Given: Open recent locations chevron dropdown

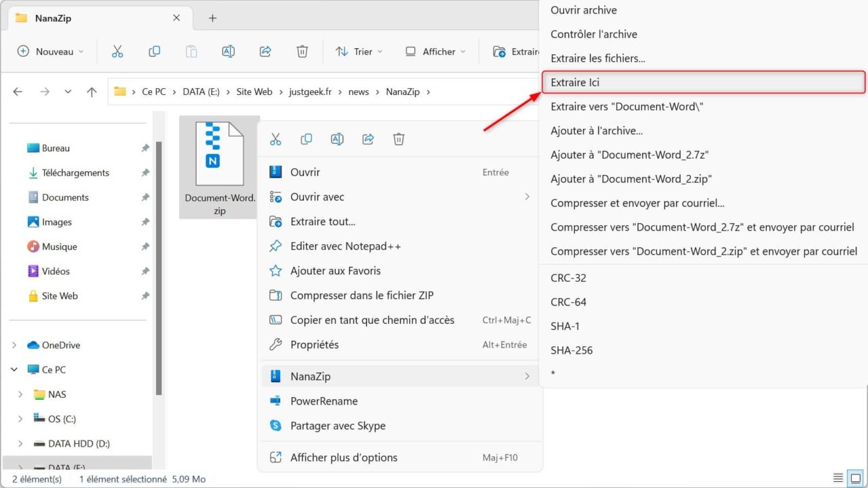Looking at the screenshot, I should coord(68,91).
